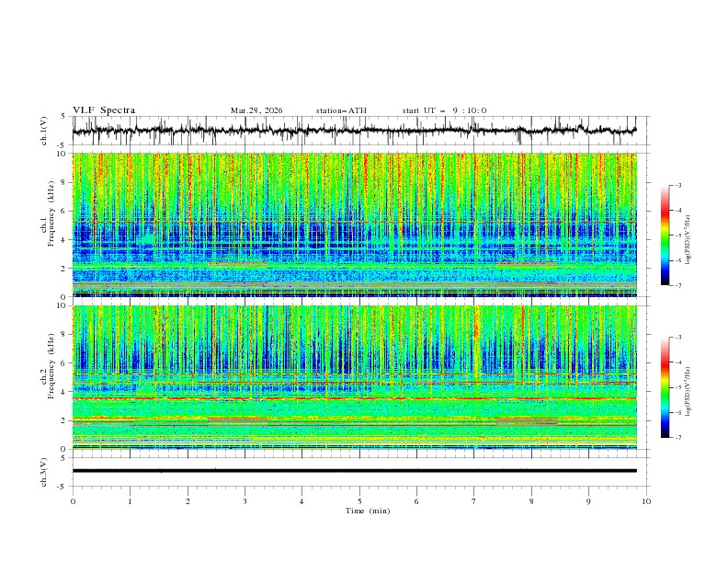Click the "Time (min)" axis title
Image resolution: width=728 pixels, height=563 pixels.
[368, 511]
